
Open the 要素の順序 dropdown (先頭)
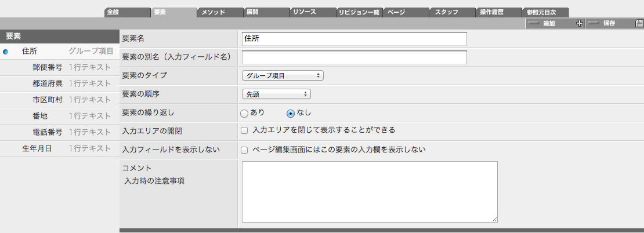coord(276,94)
